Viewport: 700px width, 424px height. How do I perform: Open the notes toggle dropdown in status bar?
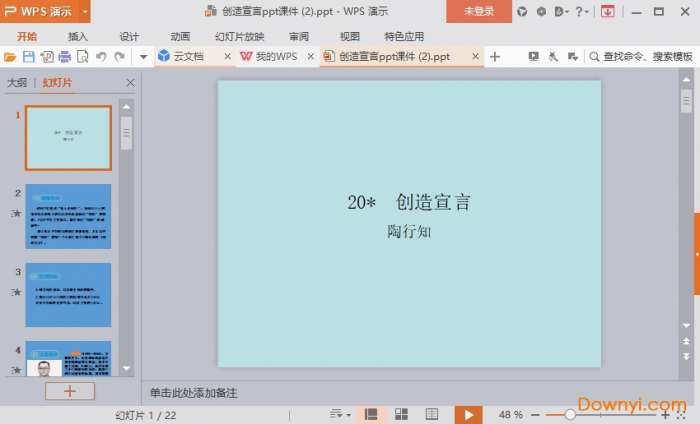point(340,415)
